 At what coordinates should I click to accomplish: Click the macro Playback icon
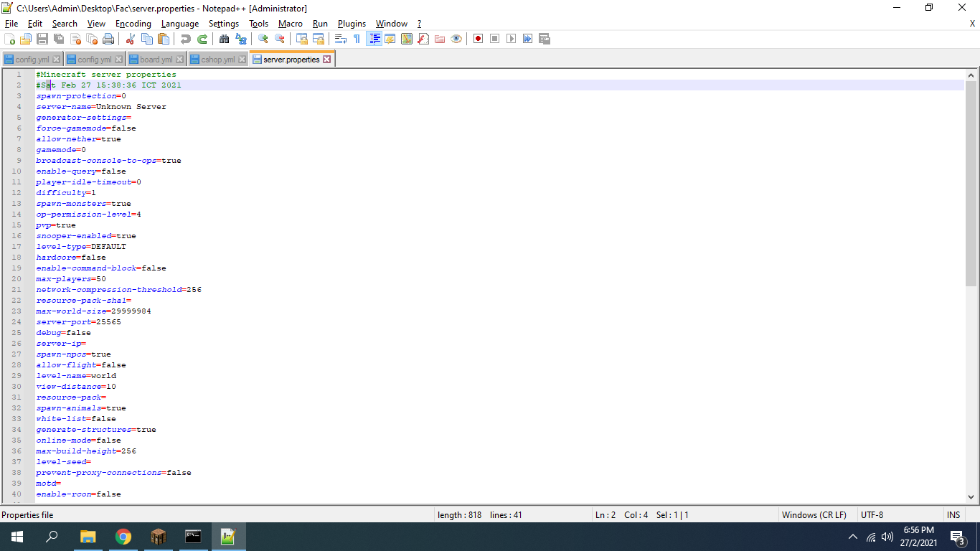(x=512, y=39)
